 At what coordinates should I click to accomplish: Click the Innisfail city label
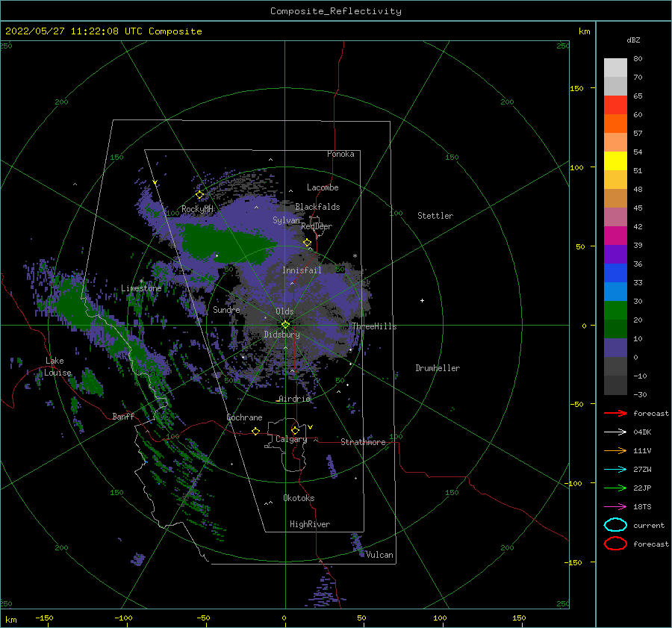tap(302, 270)
